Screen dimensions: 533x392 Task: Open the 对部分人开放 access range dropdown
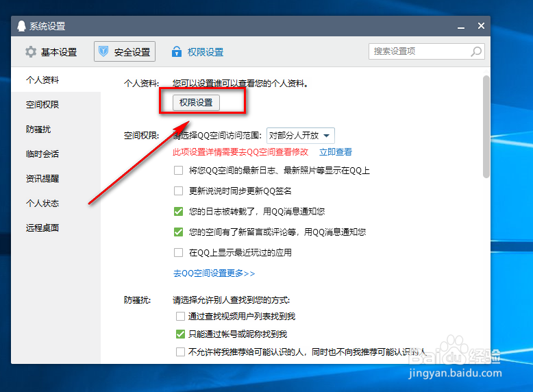point(301,136)
